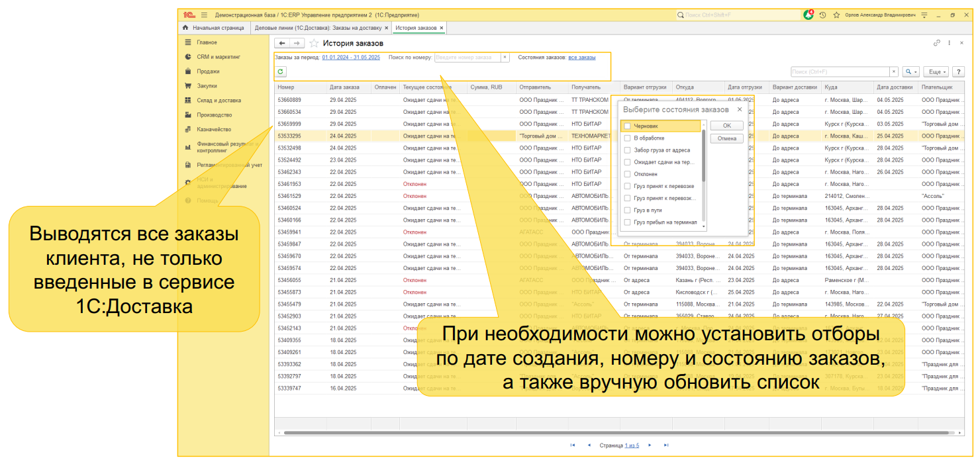980x464 pixels.
Task: Open the search magnifier dropdown
Action: [911, 71]
